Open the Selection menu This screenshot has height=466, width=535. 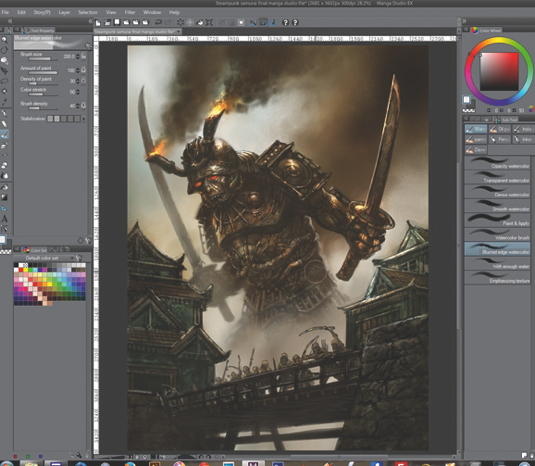[x=88, y=12]
